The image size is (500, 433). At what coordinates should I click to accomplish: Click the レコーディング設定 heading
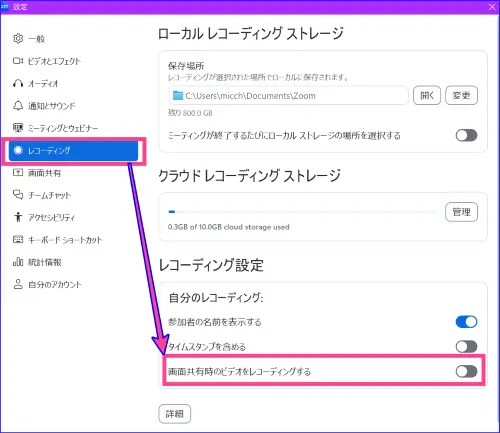pyautogui.click(x=211, y=265)
